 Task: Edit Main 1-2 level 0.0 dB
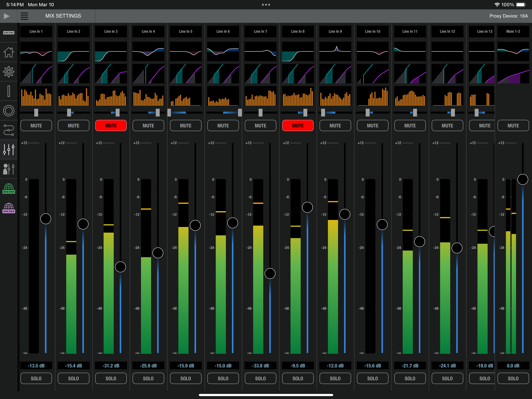513,365
